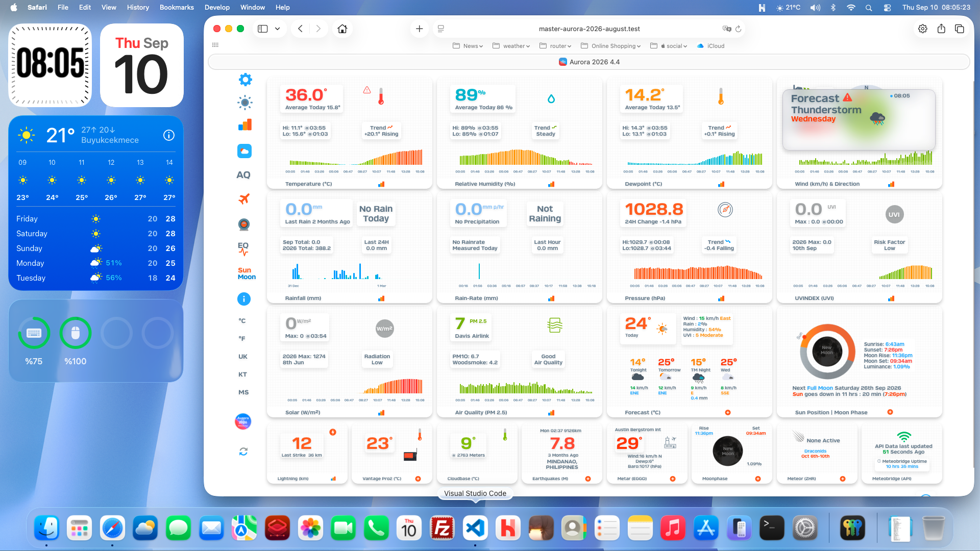The width and height of the screenshot is (980, 551).
Task: Click the Forecast Thunderstorm Wednesday alert card
Action: pyautogui.click(x=859, y=120)
